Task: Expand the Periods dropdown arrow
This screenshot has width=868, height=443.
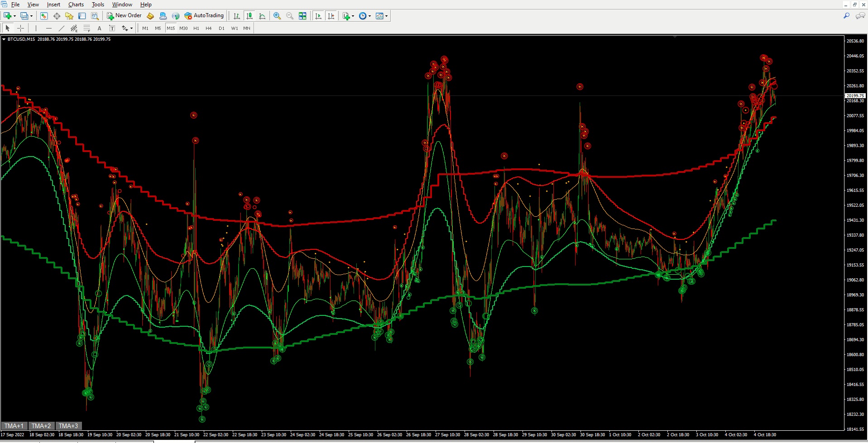Action: [x=370, y=16]
